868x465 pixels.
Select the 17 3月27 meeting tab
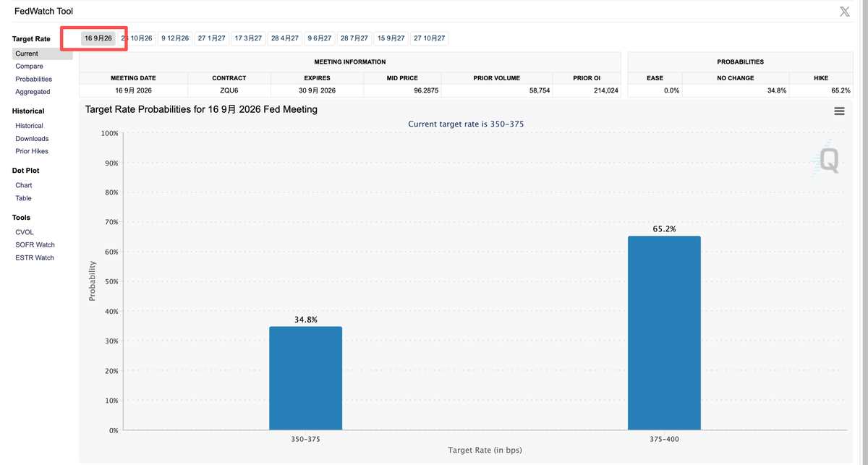point(248,38)
